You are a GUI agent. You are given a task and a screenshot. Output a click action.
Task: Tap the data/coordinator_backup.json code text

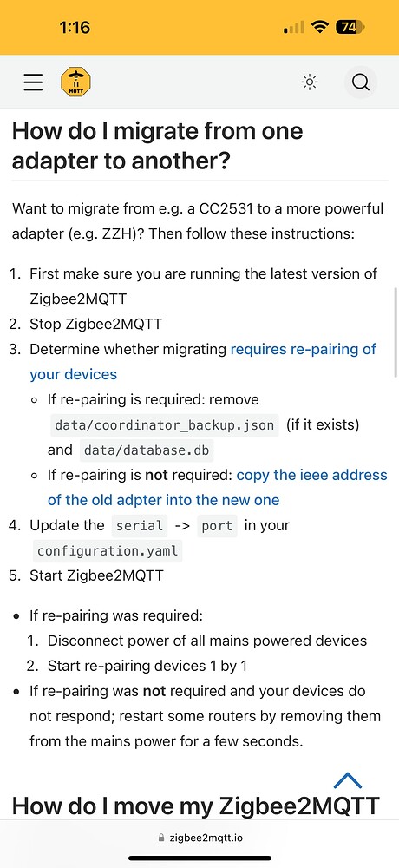point(164,425)
